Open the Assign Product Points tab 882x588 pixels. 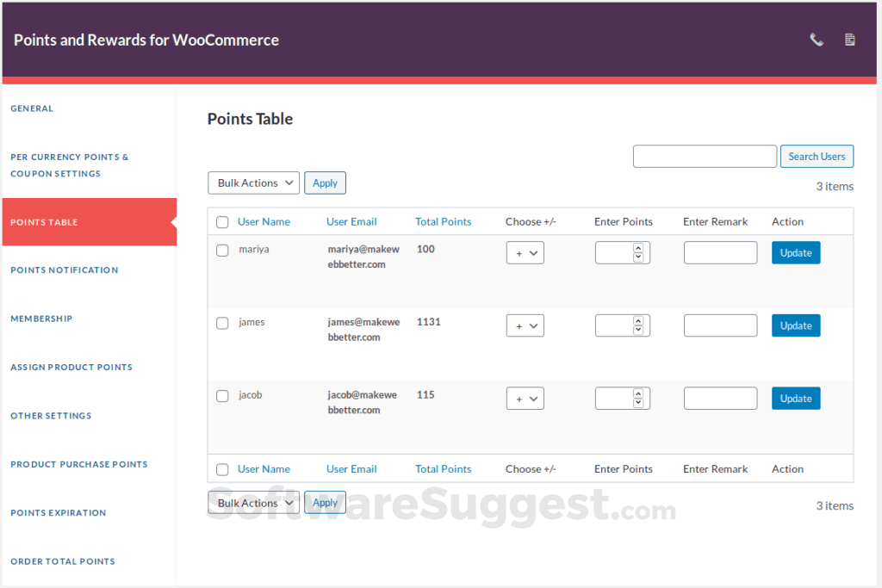point(71,368)
